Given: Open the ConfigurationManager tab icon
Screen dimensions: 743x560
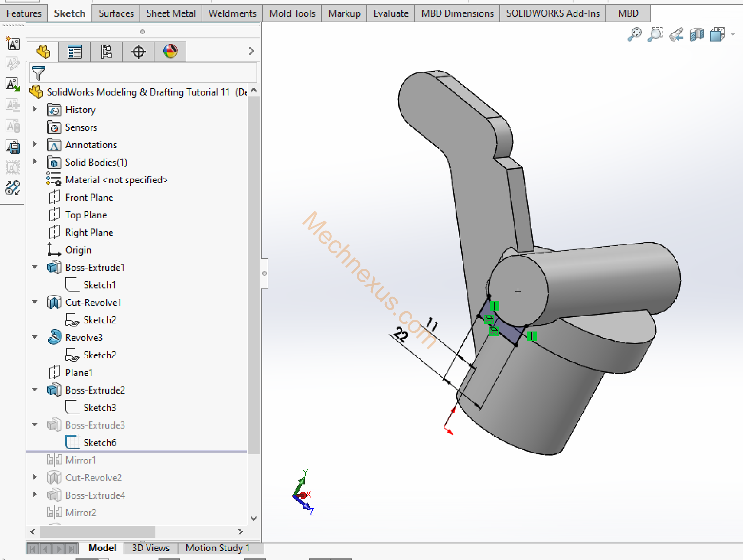Looking at the screenshot, I should point(106,52).
